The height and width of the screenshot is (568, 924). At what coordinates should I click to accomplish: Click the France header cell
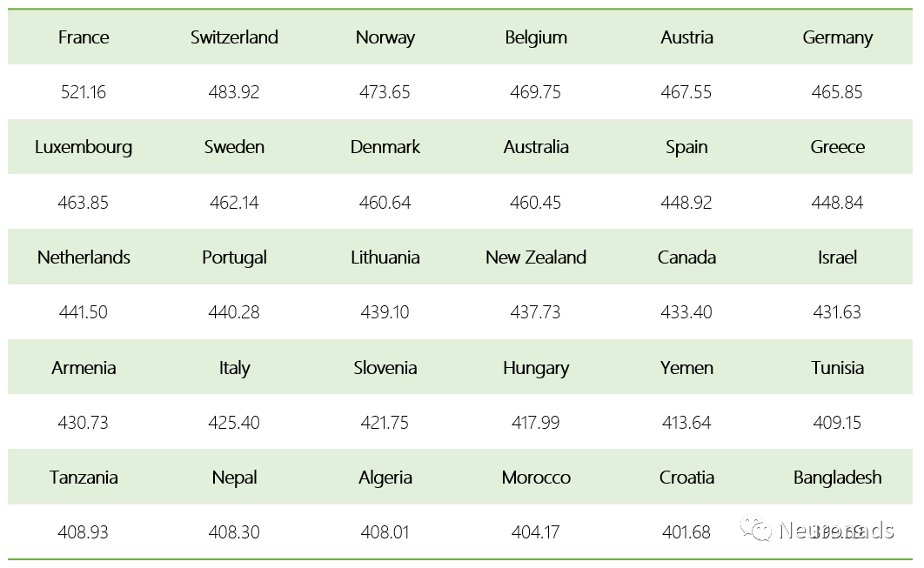pyautogui.click(x=84, y=37)
